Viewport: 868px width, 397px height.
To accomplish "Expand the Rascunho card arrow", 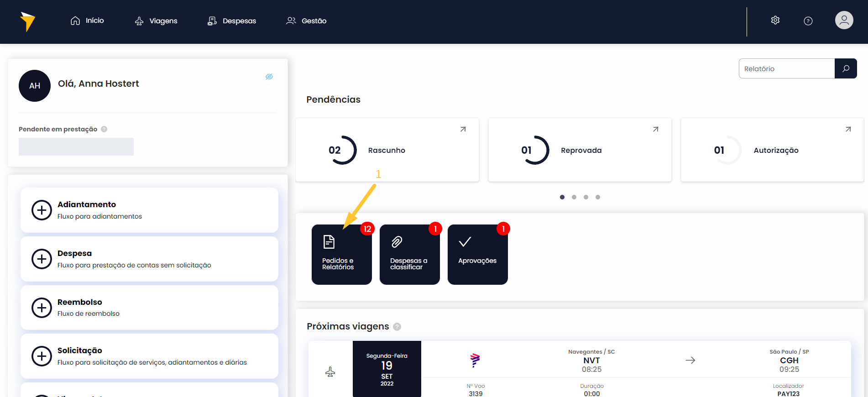I will [x=463, y=130].
